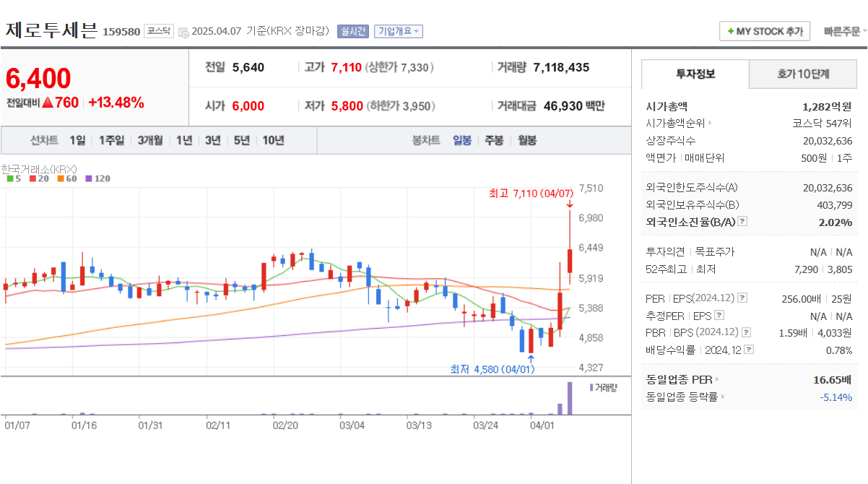Click the 동일업종 등락률 value -5.14%
The height and width of the screenshot is (484, 868).
[836, 397]
